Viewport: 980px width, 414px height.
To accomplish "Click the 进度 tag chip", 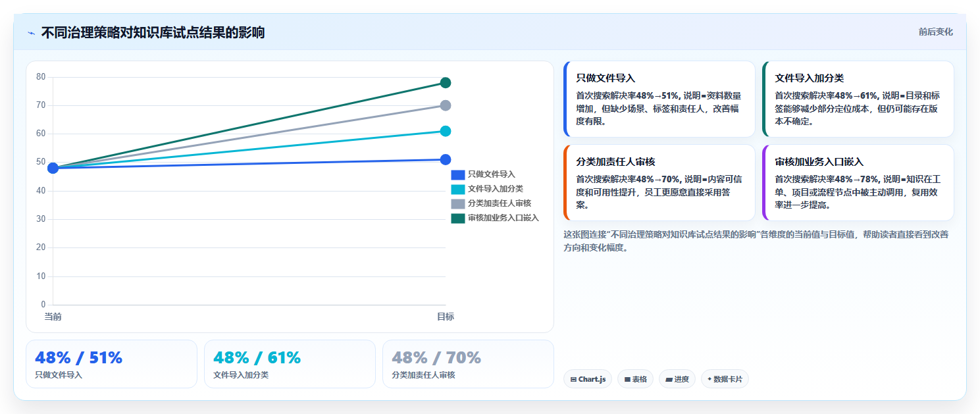I will (x=677, y=379).
